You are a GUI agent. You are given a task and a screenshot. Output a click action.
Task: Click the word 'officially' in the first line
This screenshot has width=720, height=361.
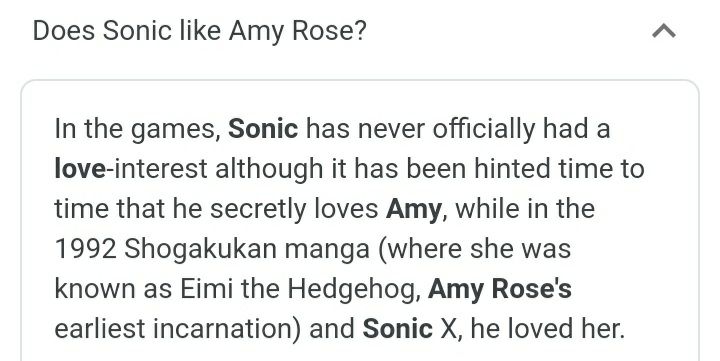484,129
